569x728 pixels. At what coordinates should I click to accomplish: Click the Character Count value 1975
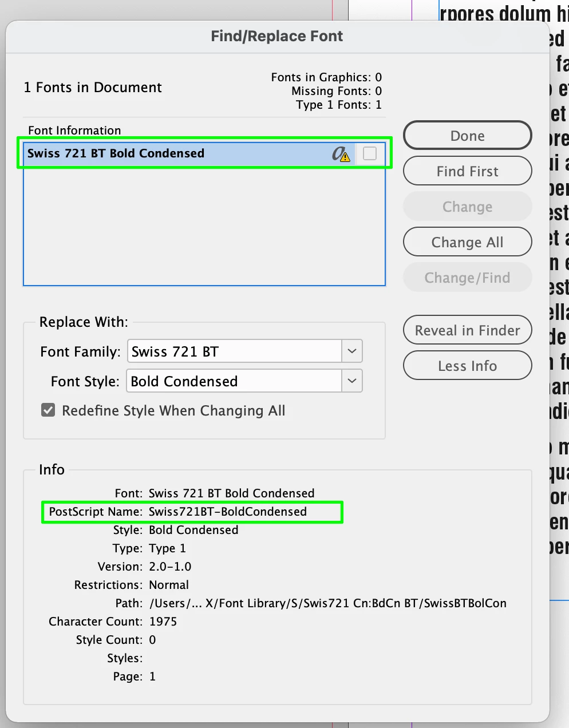click(163, 622)
